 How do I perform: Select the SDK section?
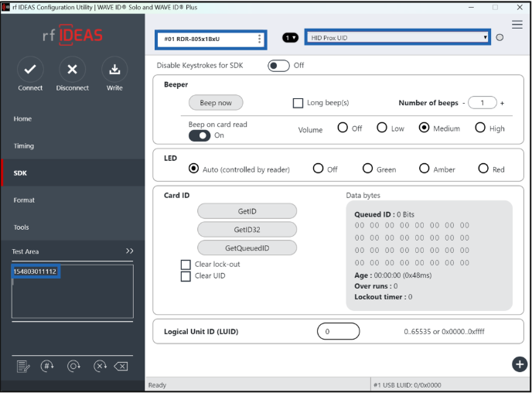point(72,173)
